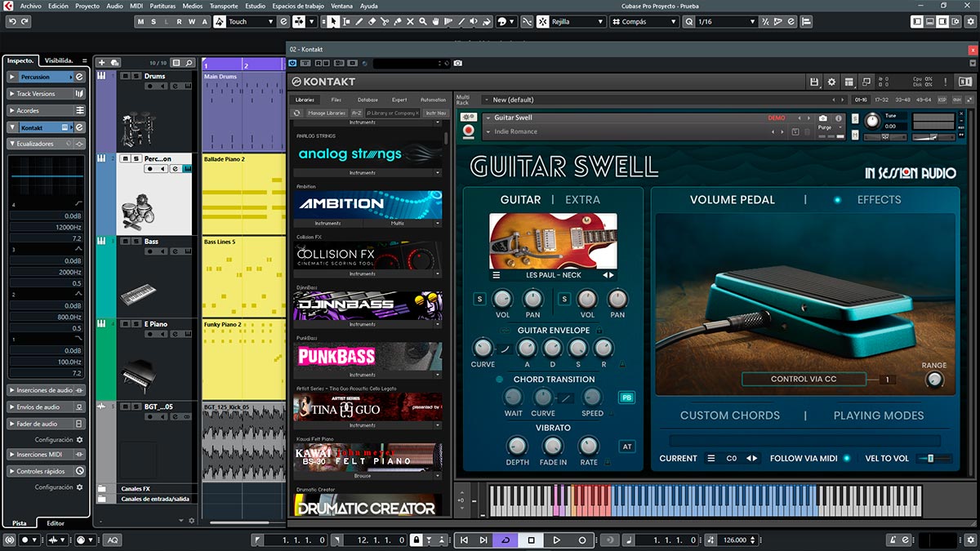Switch to the Editor tab

[55, 522]
